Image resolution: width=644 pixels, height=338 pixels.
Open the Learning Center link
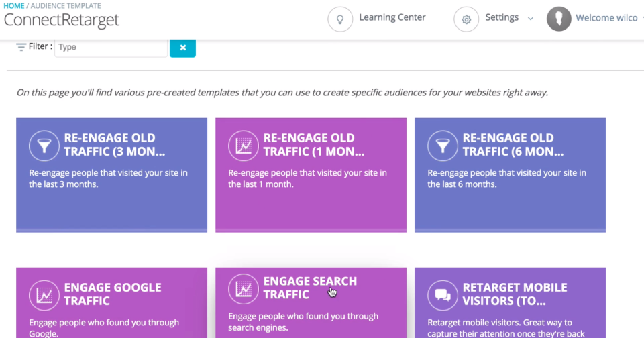tap(392, 17)
